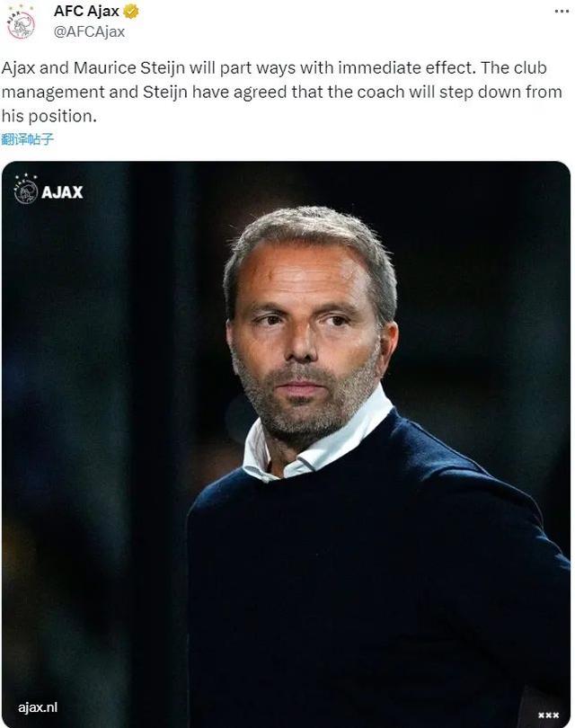575x728 pixels.
Task: Click the 翻译帖子 translate post link
Action: coord(27,138)
